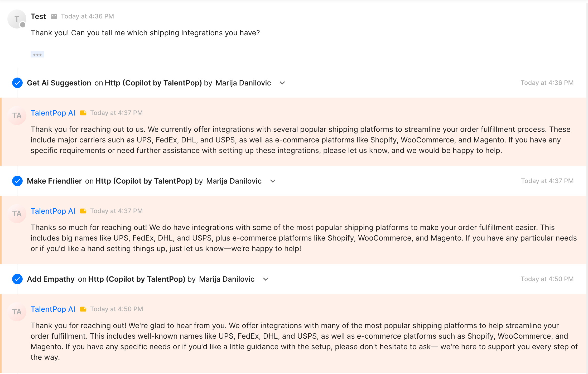The width and height of the screenshot is (588, 374).
Task: Expand the Add Empathy event details chevron
Action: pos(266,279)
